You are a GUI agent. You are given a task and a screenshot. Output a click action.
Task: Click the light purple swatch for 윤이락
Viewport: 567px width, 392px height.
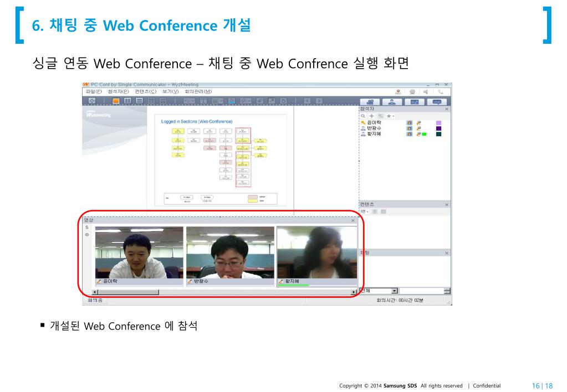click(438, 123)
